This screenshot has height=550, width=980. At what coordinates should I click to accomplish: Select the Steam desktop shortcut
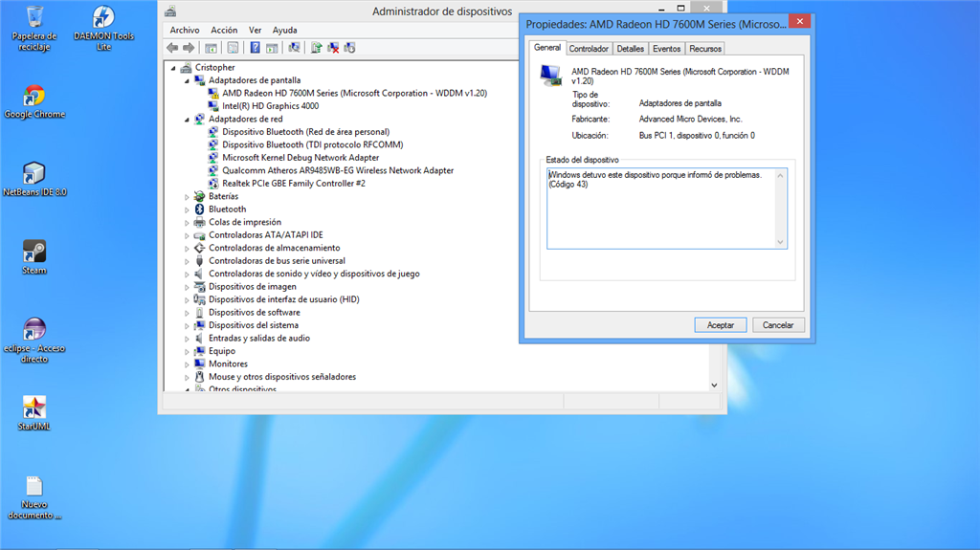[x=34, y=257]
